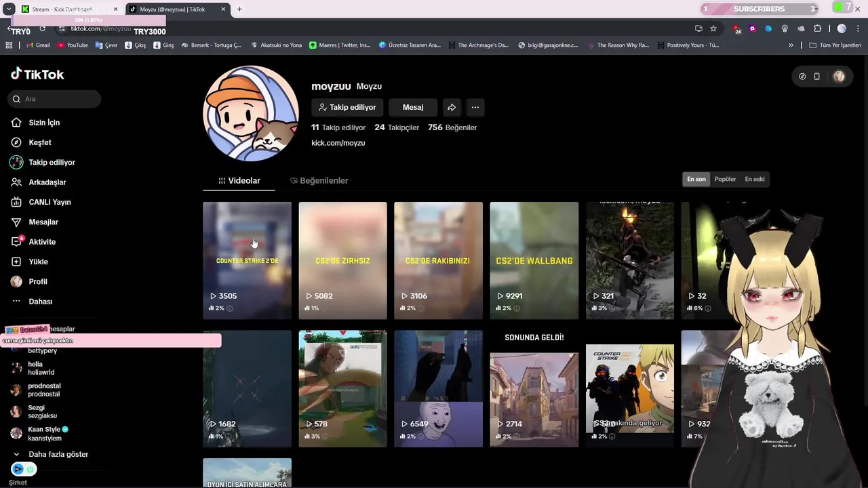Sort videos by En eski

[x=755, y=180]
